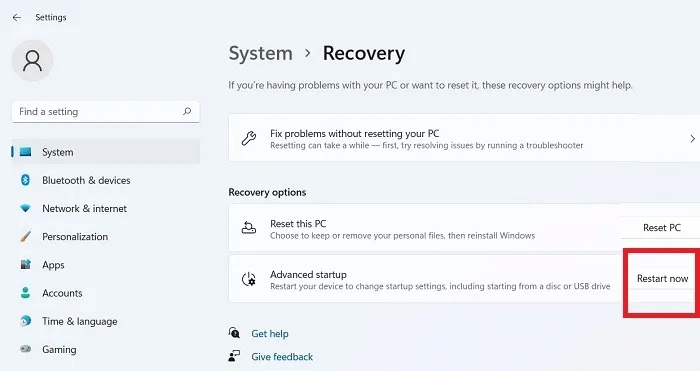Expand the Fix problems chevron arrow
The width and height of the screenshot is (700, 371).
692,139
